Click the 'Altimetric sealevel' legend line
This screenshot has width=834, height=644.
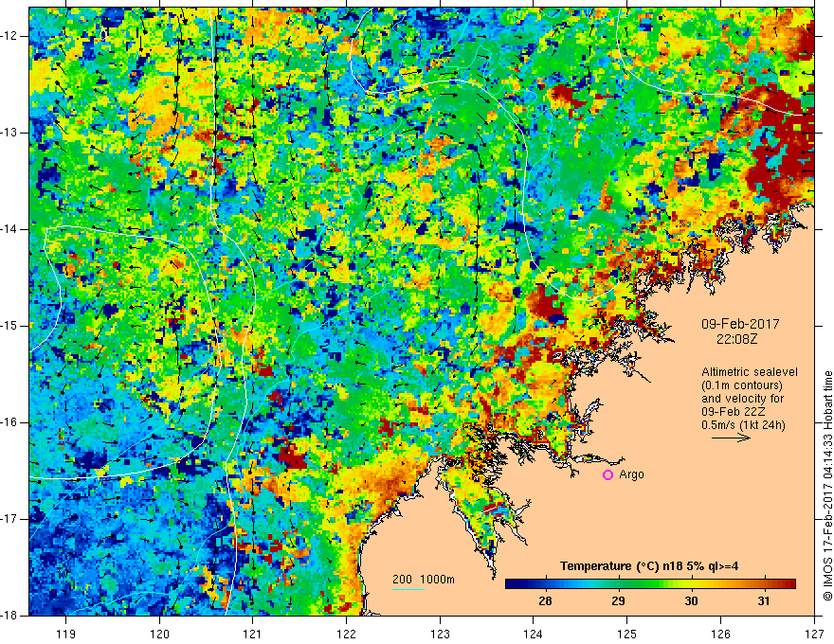[750, 372]
